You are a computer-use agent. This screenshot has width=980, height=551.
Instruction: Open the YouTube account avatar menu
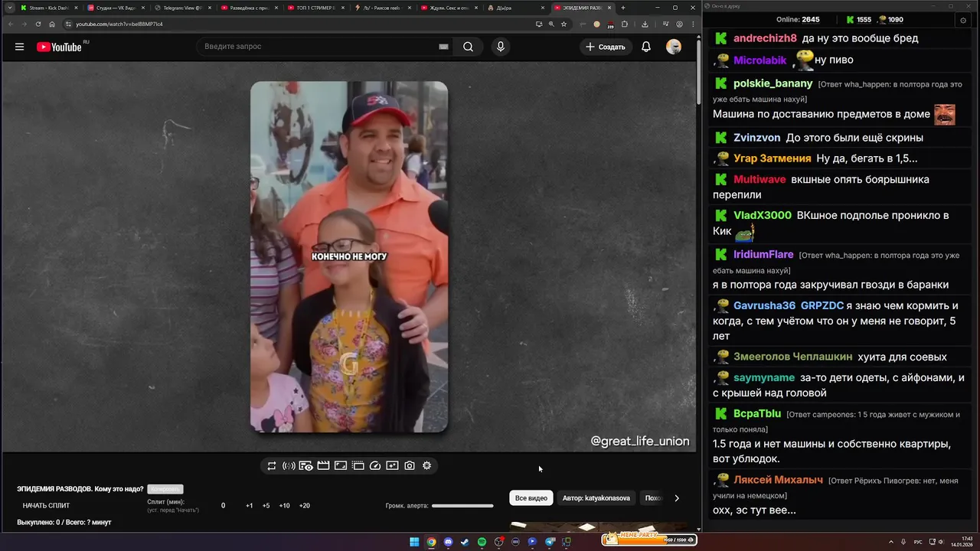point(674,47)
